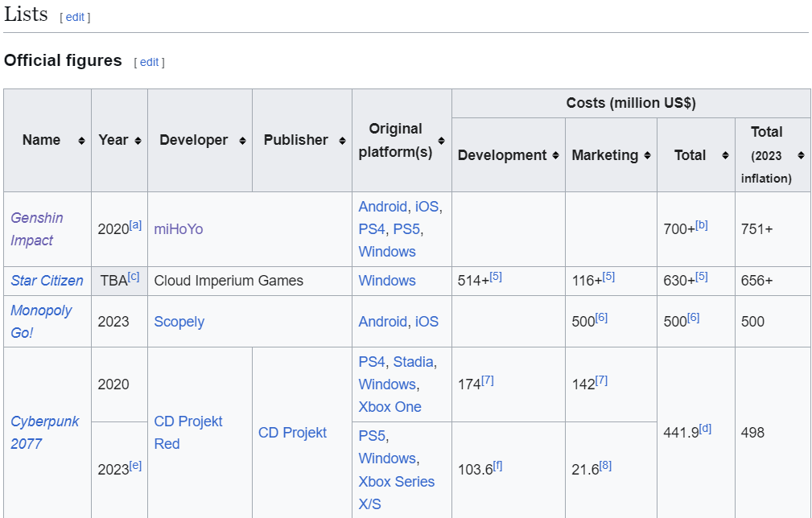Screen dimensions: 812x518
Task: Open footnote [c] beside TBA
Action: (x=133, y=277)
